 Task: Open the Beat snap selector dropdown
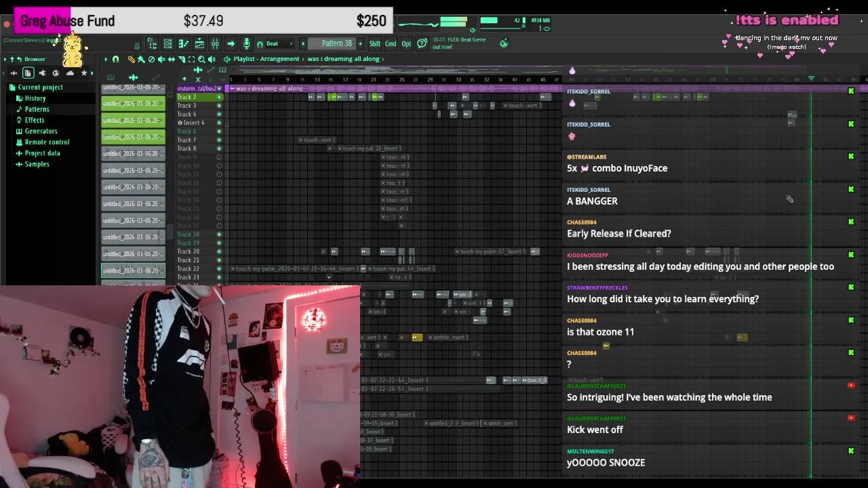coord(279,43)
